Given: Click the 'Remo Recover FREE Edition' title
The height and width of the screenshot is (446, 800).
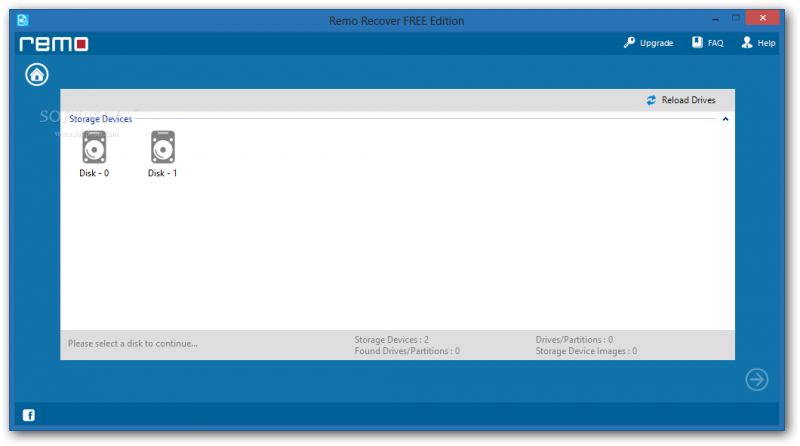Looking at the screenshot, I should pos(396,21).
